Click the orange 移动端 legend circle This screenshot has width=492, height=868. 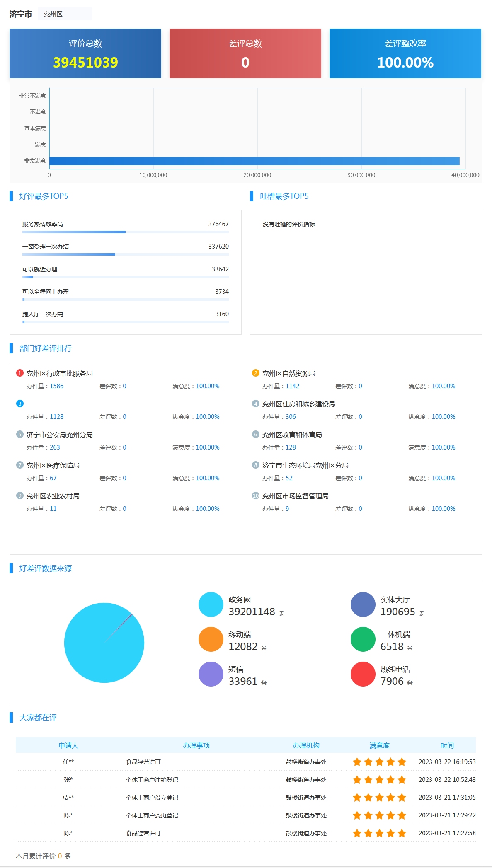pyautogui.click(x=211, y=639)
